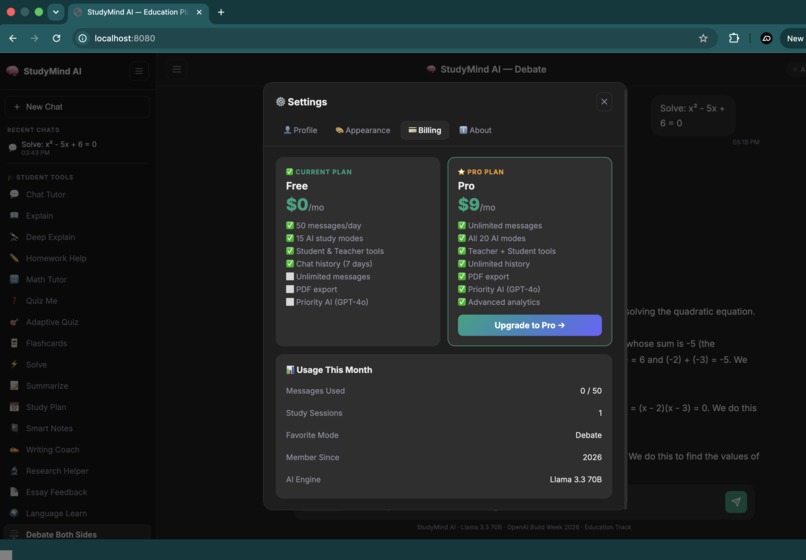
Task: Toggle the Free plan Priority AI (GPT-4o) checkbox
Action: pyautogui.click(x=290, y=302)
